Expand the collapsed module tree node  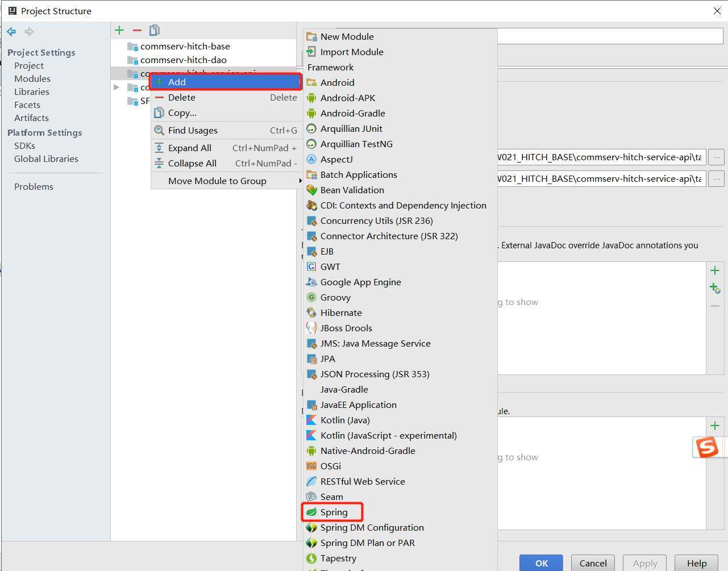click(117, 87)
